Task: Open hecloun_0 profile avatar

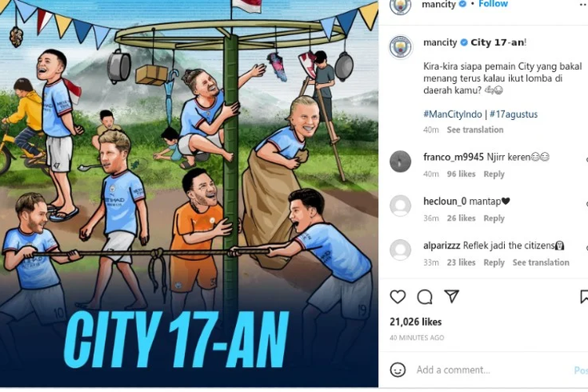Action: [401, 205]
